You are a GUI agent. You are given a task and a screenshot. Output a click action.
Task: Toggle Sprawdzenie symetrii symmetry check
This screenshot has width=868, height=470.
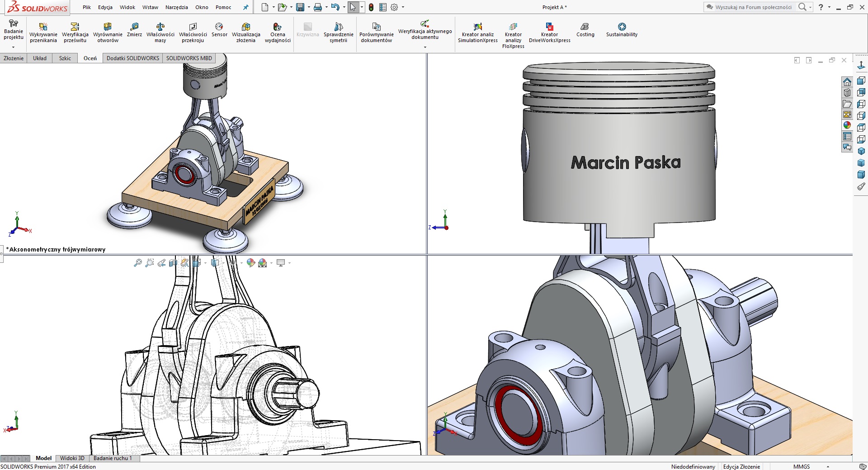coord(339,32)
